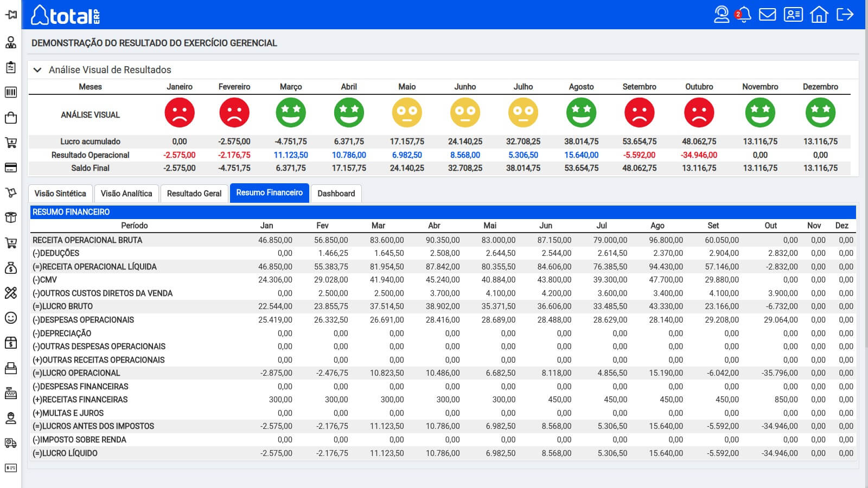Click the Resumo Financeiro tab
This screenshot has height=488, width=868.
(269, 193)
